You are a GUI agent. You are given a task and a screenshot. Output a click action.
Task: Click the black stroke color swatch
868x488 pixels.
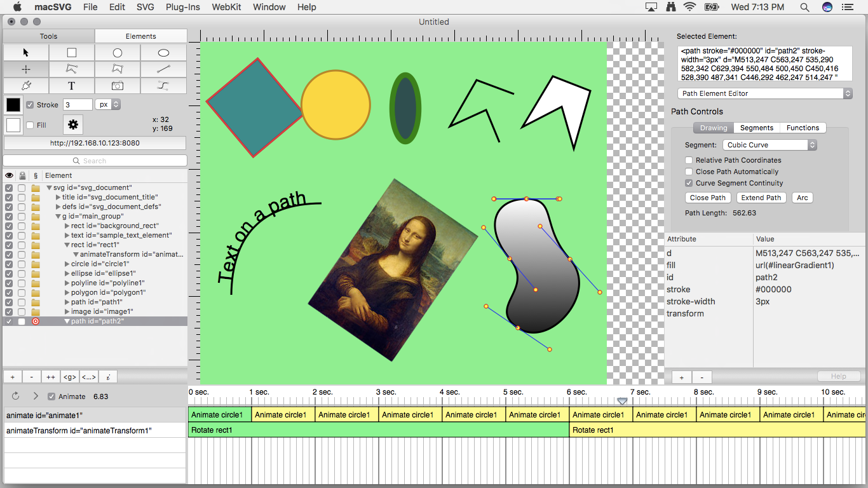tap(13, 105)
